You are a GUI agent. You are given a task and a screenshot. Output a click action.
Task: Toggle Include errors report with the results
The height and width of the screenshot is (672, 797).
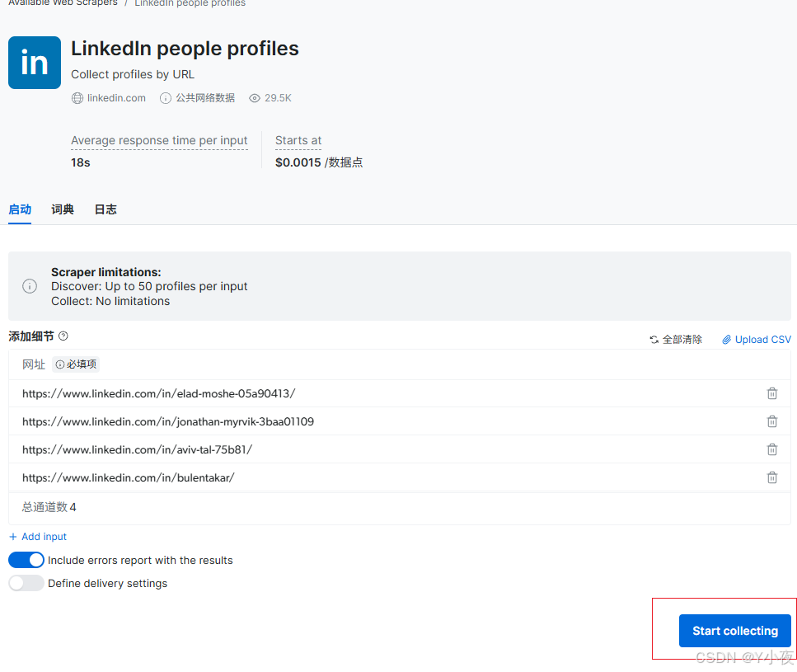coord(26,560)
